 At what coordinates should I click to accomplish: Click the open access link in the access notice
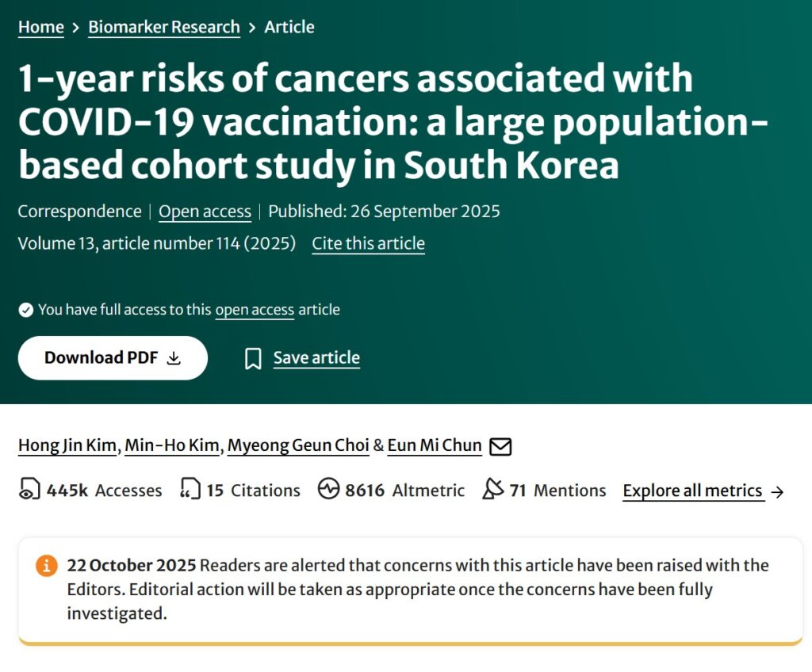click(255, 310)
